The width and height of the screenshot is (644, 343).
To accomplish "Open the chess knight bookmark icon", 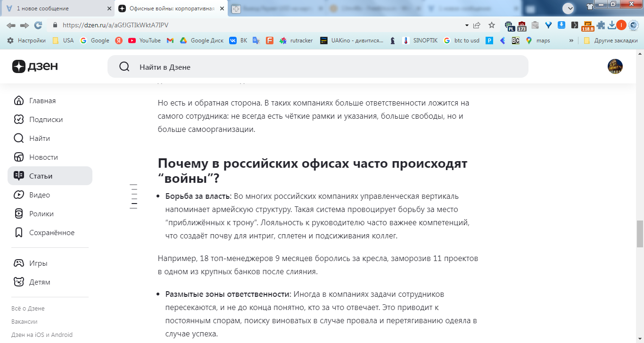I will coord(393,41).
